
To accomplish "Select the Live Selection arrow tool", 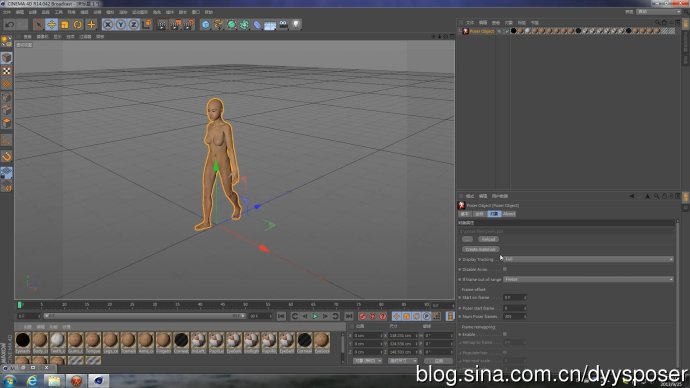I will [39, 25].
